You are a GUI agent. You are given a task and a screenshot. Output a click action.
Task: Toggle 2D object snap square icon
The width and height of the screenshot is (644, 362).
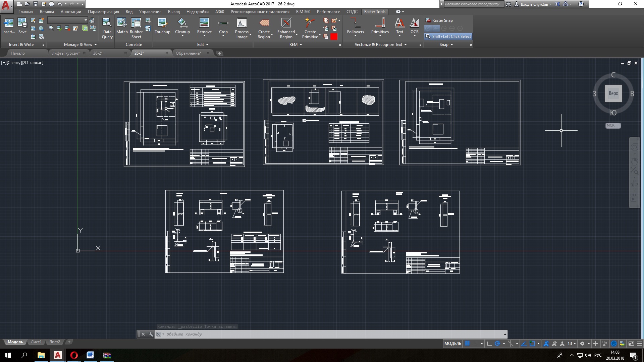532,344
